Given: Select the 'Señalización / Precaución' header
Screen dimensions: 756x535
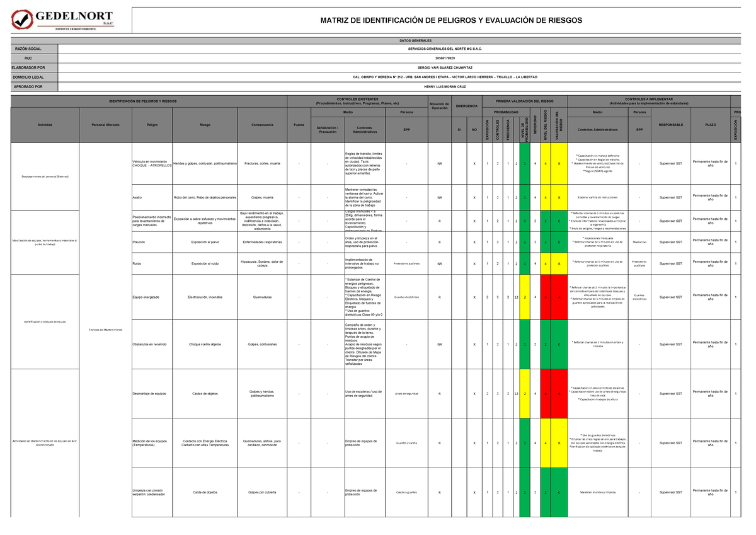Looking at the screenshot, I should point(328,129).
